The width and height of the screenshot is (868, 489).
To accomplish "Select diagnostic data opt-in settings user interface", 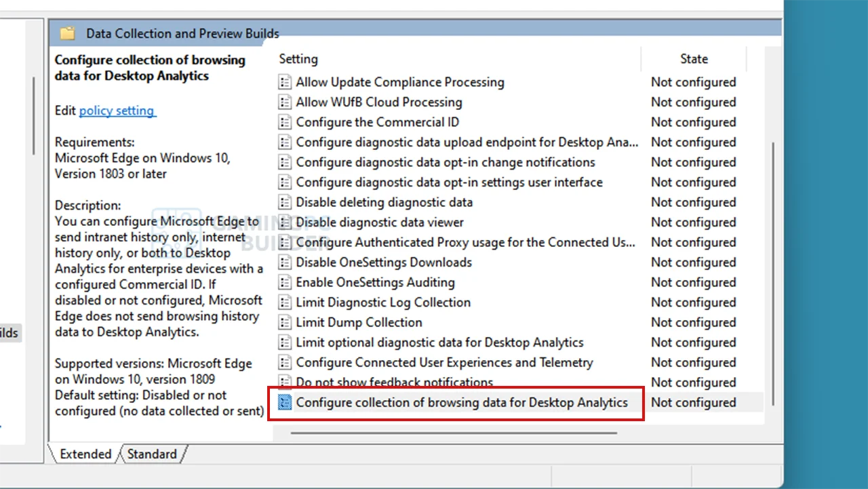I will (x=450, y=182).
